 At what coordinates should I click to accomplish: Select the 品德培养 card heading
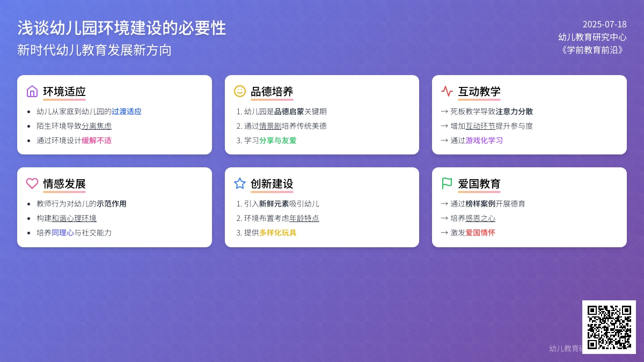(x=272, y=92)
